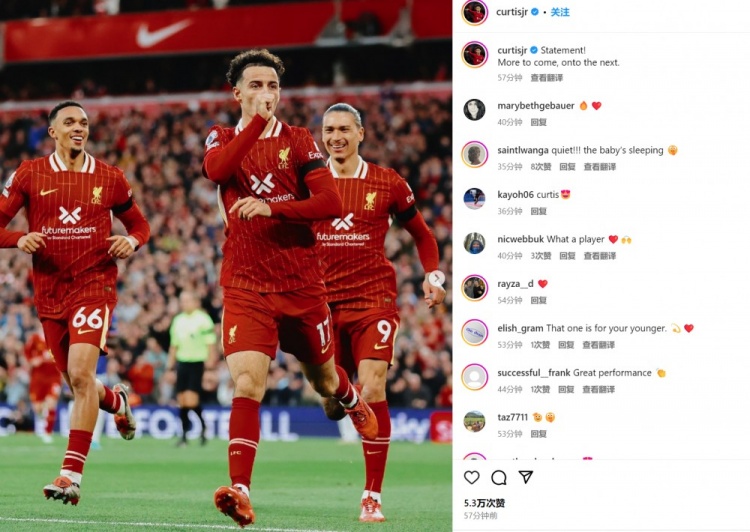Like the post with heart icon
The height and width of the screenshot is (532, 750).
[472, 477]
